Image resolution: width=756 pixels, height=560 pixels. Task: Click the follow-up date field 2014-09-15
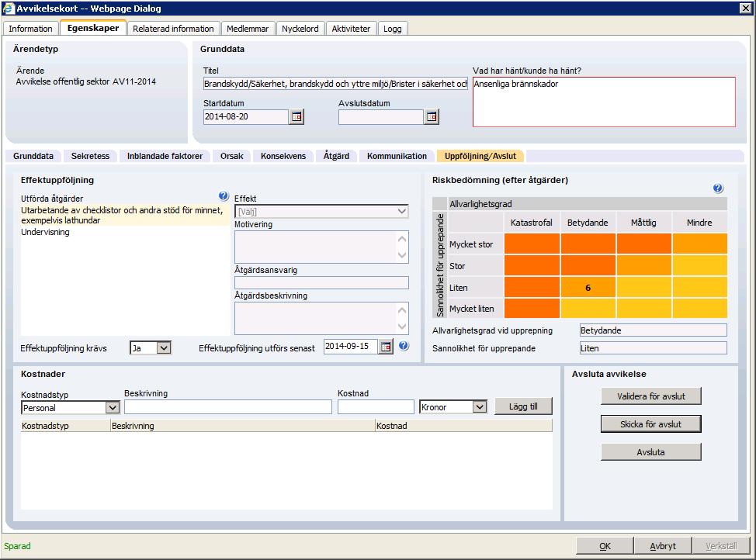[351, 347]
